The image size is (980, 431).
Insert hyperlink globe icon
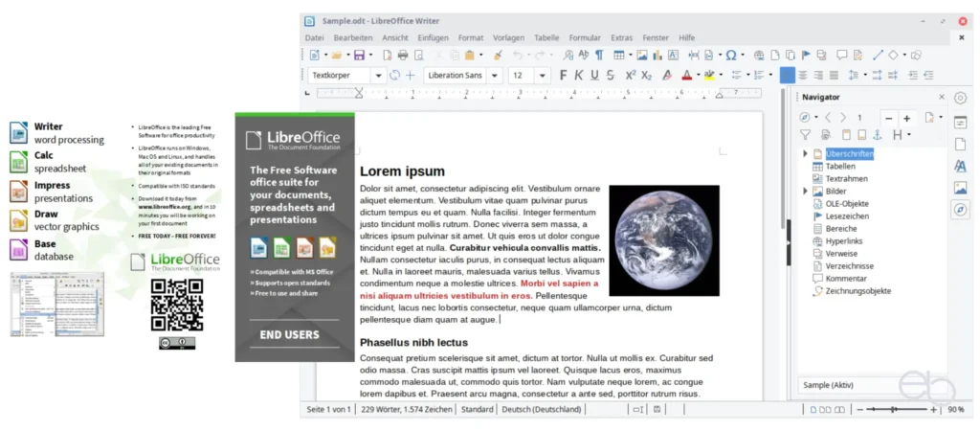tap(759, 55)
